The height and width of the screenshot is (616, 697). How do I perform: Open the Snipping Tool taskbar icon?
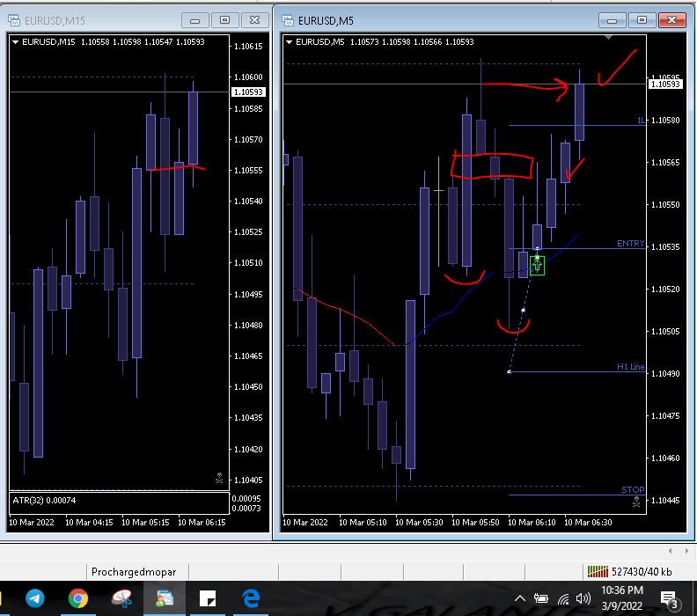coord(121,598)
